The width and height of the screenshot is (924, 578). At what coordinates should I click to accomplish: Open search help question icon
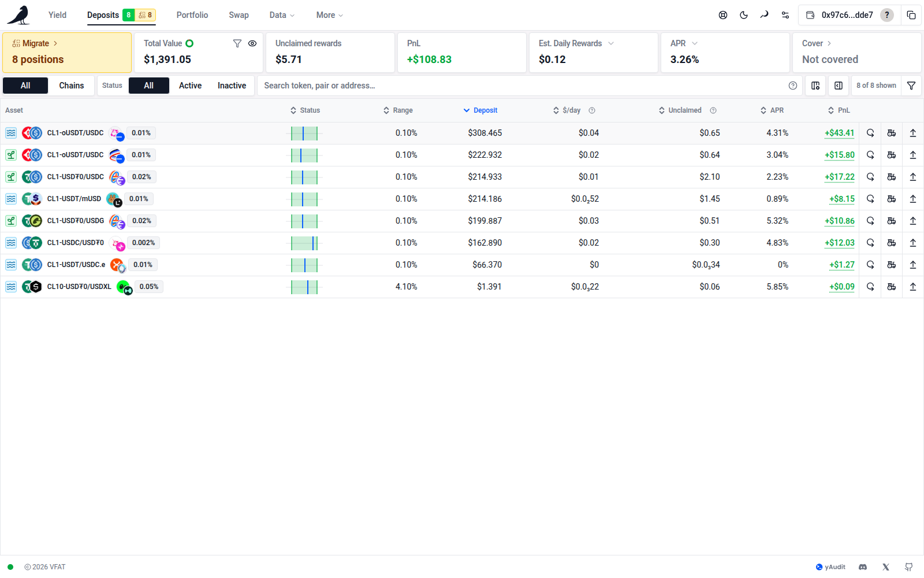tap(793, 86)
